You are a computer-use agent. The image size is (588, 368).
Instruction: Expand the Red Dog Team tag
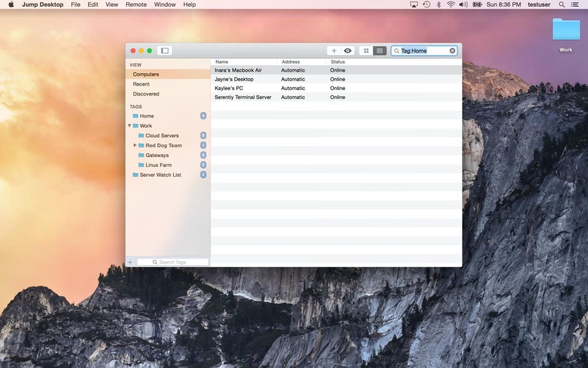pyautogui.click(x=135, y=145)
